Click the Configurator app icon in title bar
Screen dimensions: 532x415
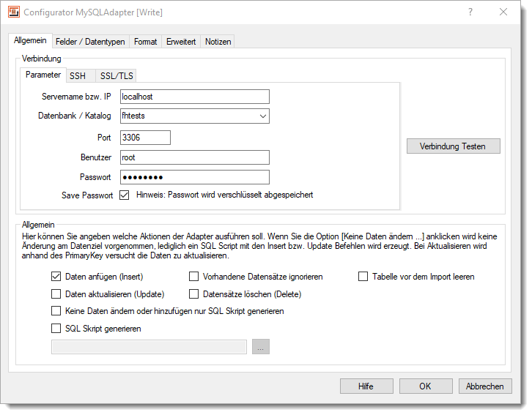pyautogui.click(x=14, y=12)
